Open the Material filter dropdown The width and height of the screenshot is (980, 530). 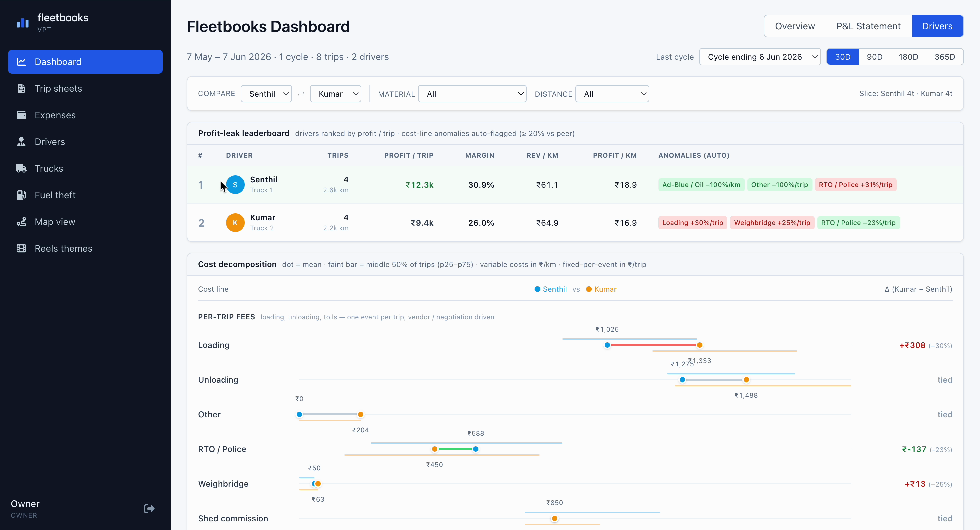[472, 94]
